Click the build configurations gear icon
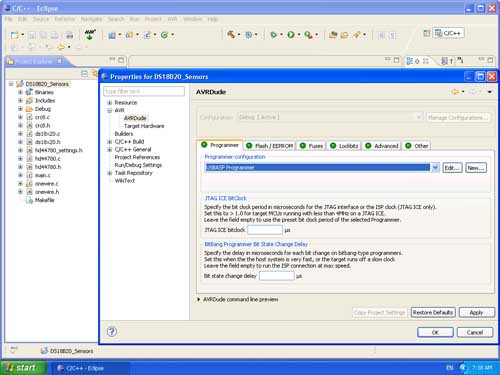 point(248,35)
